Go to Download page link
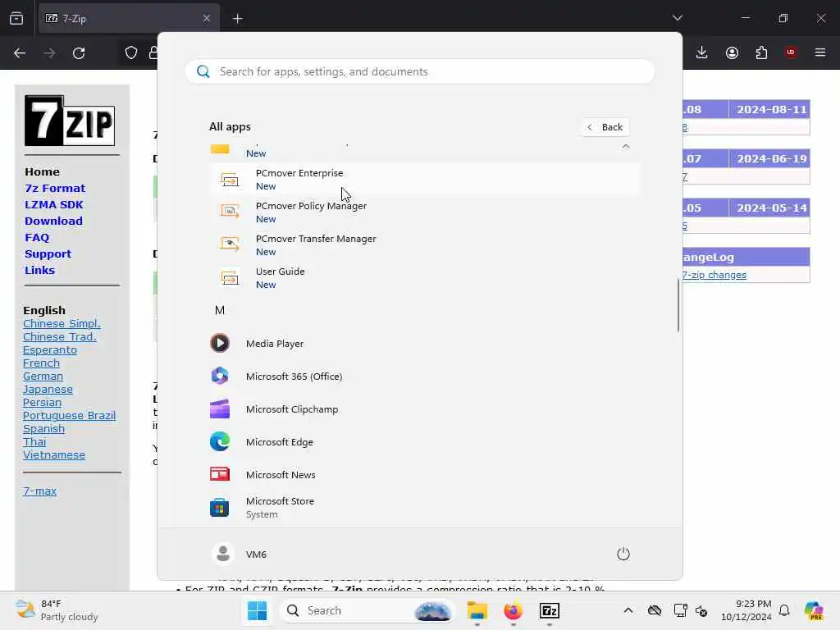The width and height of the screenshot is (840, 630). point(53,221)
